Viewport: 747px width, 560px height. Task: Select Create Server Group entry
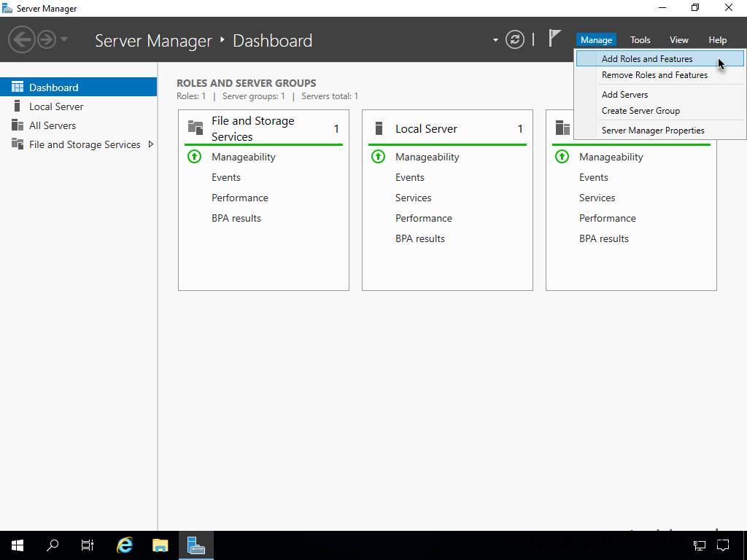tap(659, 111)
